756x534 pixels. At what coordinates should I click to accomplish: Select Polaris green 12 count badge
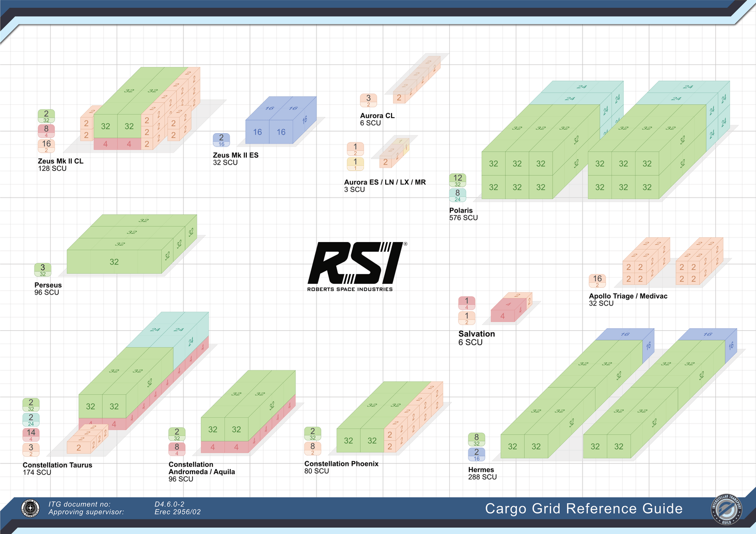(458, 180)
